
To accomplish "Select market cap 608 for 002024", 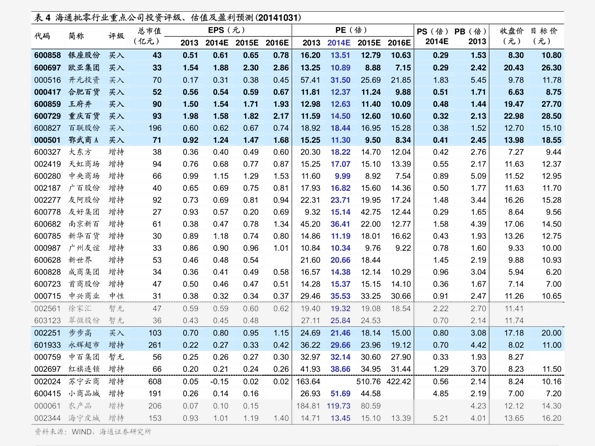I will pos(155,381).
